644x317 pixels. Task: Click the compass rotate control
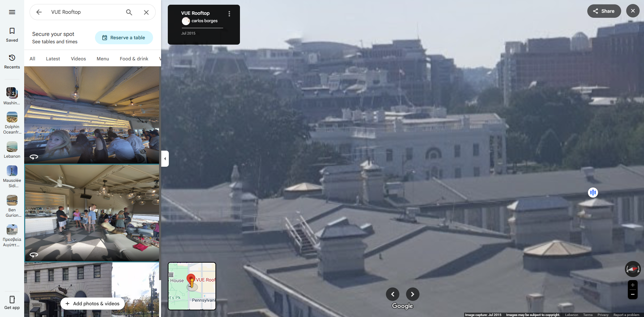633,269
